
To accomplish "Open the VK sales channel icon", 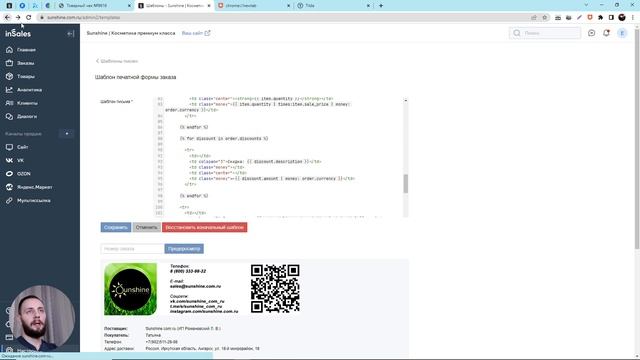I will tap(9, 160).
